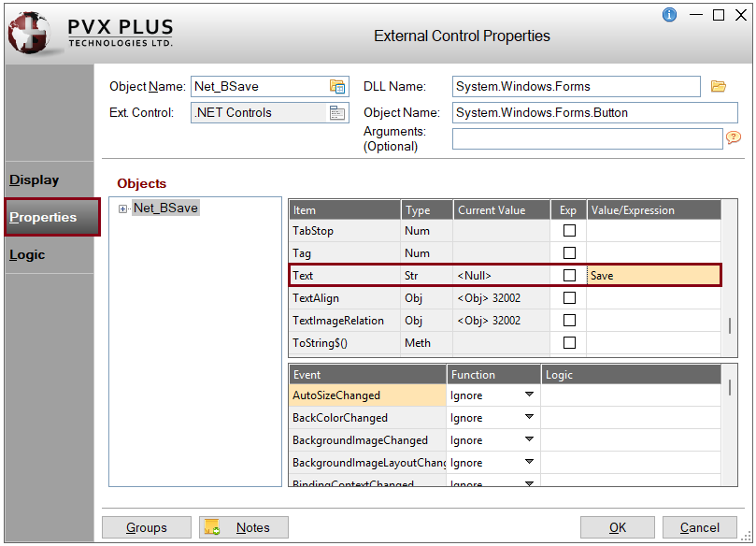Switch to the Logic tab
This screenshot has width=756, height=546.
(x=27, y=255)
